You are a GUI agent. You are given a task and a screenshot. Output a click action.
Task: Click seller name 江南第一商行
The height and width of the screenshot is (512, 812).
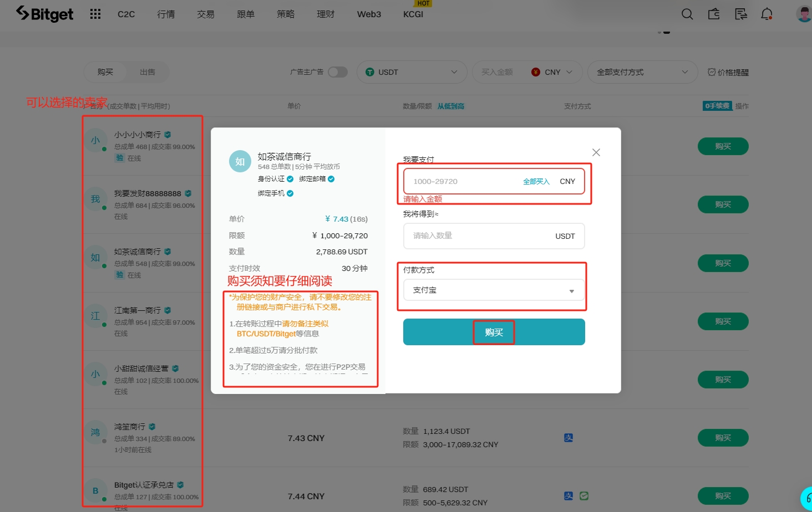click(138, 310)
